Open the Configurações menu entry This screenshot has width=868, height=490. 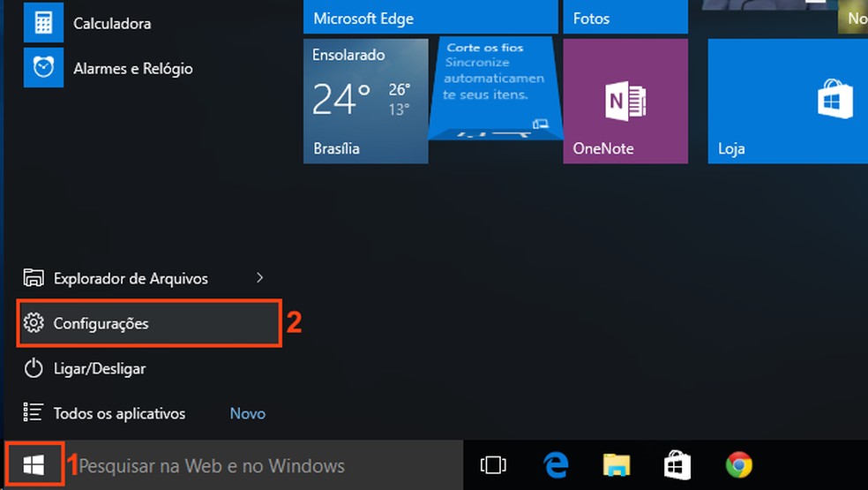(x=149, y=323)
